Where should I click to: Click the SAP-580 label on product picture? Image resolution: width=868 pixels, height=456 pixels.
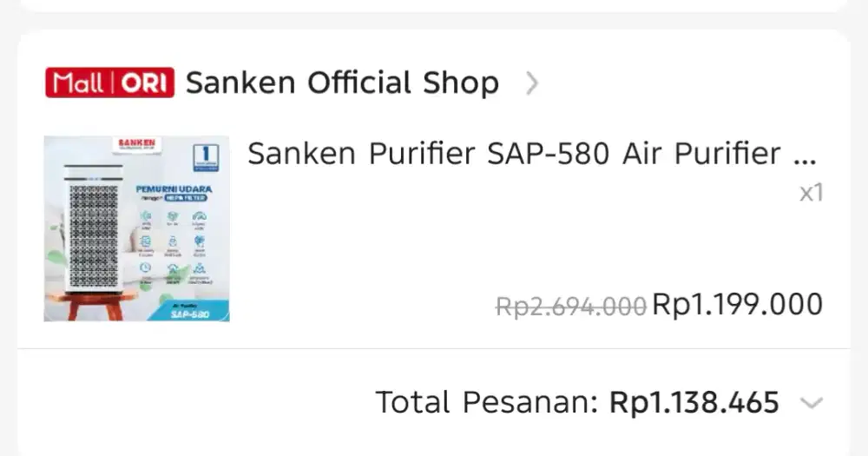[189, 311]
